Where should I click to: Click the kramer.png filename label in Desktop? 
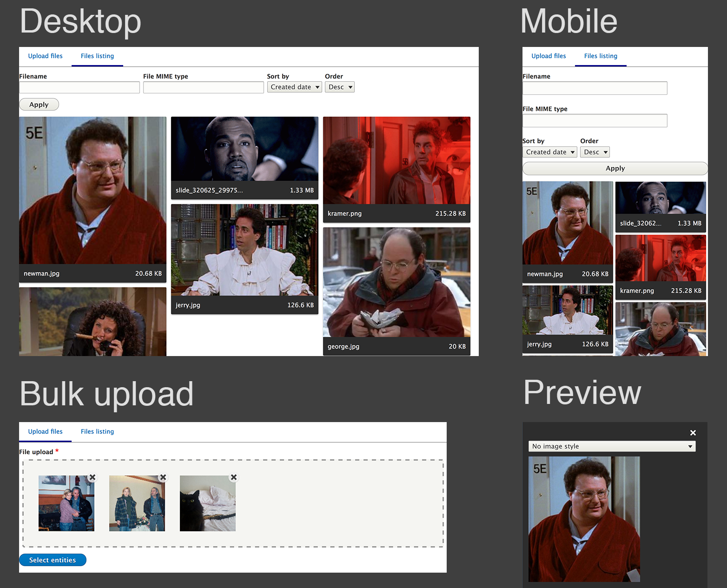tap(344, 213)
